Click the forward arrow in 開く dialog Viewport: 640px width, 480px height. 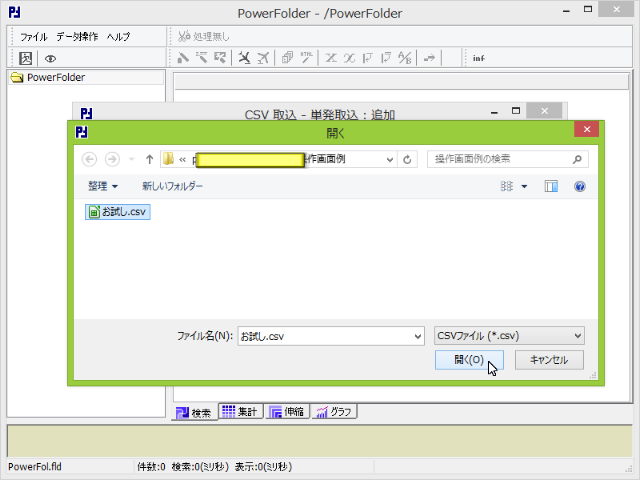pyautogui.click(x=112, y=159)
